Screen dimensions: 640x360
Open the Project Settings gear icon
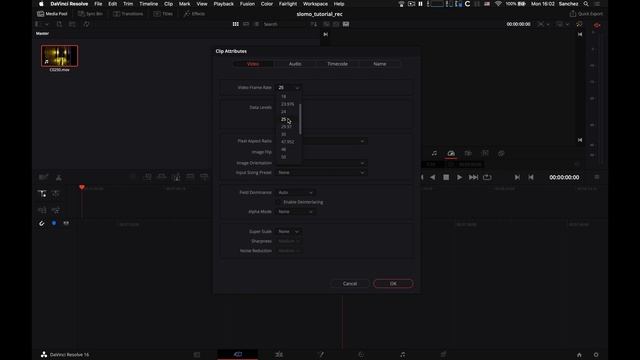tap(596, 355)
